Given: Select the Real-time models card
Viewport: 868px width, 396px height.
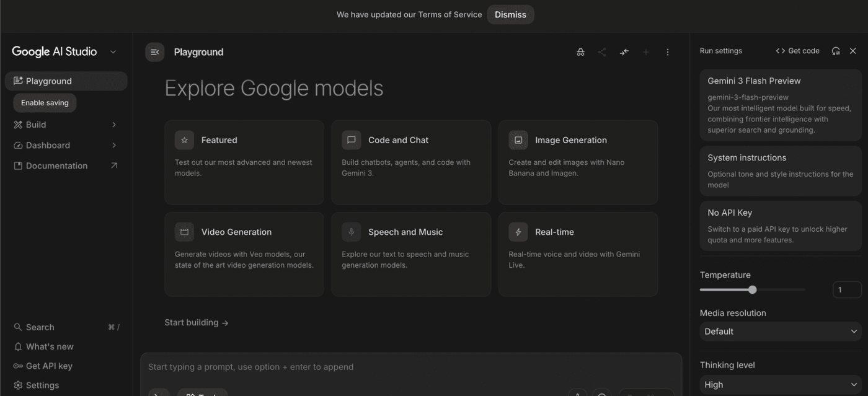Looking at the screenshot, I should (x=578, y=254).
